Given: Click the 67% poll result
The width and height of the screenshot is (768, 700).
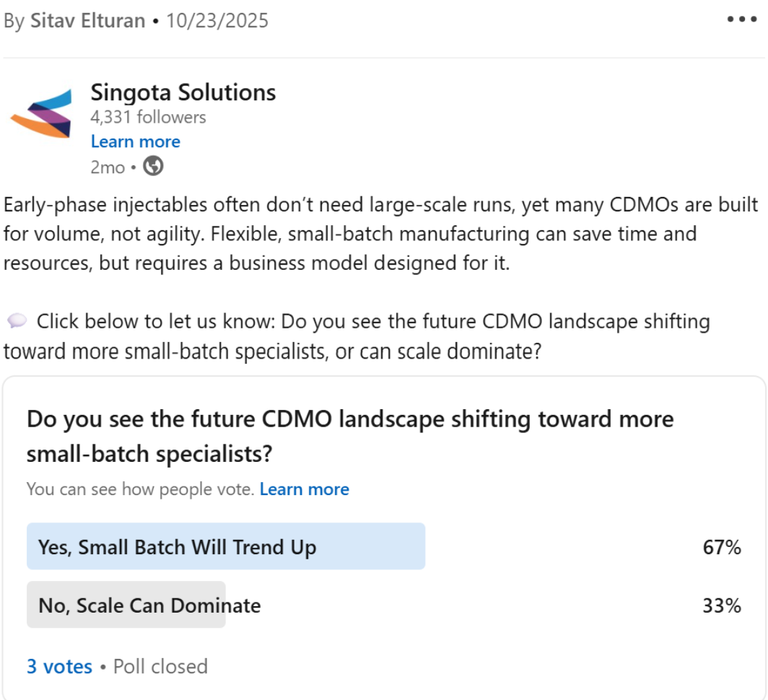Looking at the screenshot, I should (722, 548).
